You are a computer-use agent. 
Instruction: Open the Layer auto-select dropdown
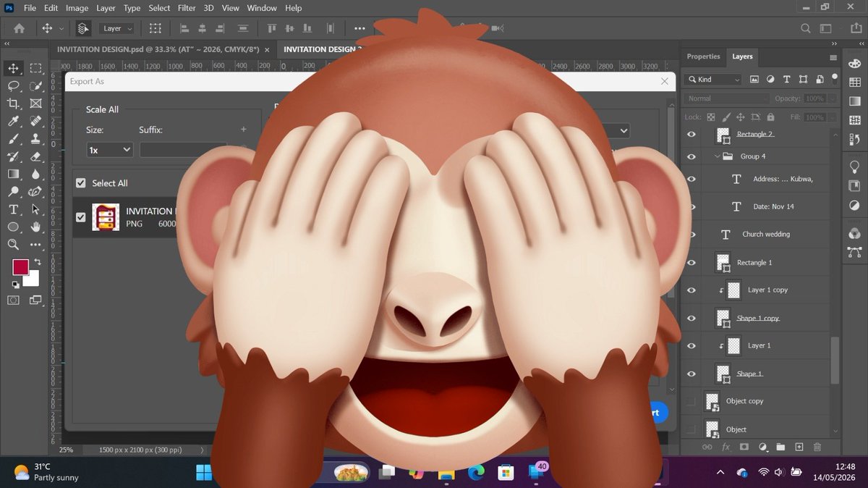(x=118, y=28)
